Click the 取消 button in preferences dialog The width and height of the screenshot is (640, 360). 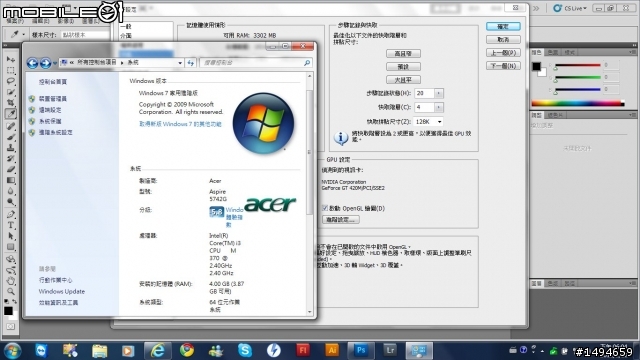[x=503, y=40]
